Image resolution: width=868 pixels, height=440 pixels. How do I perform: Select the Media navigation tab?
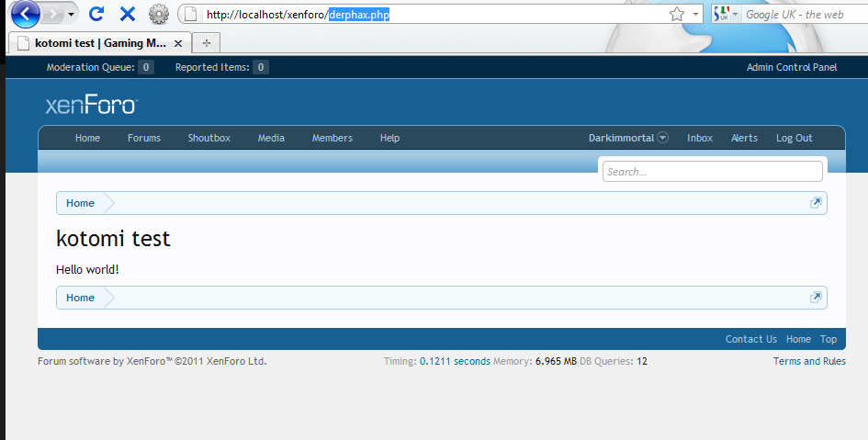click(271, 138)
